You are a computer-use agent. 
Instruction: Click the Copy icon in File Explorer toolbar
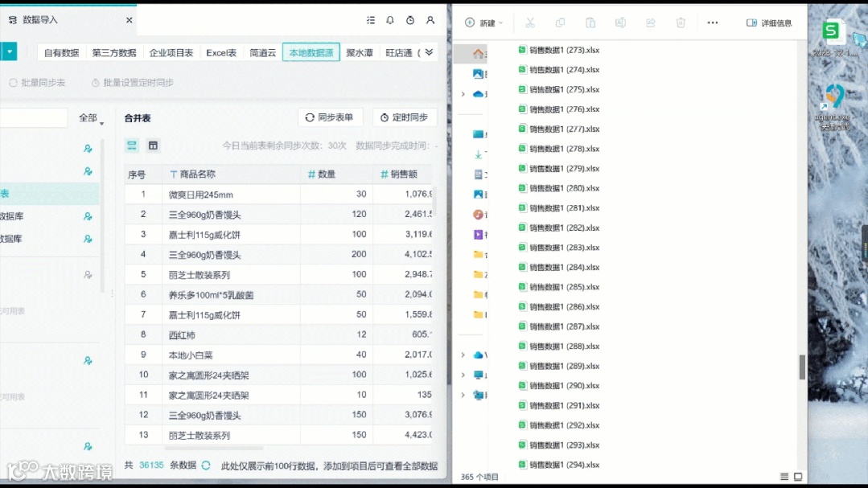click(561, 23)
